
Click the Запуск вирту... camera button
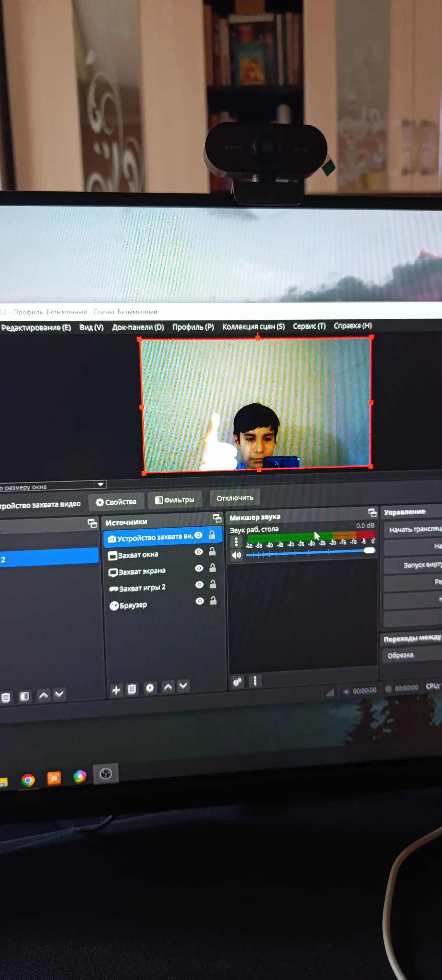(413, 565)
